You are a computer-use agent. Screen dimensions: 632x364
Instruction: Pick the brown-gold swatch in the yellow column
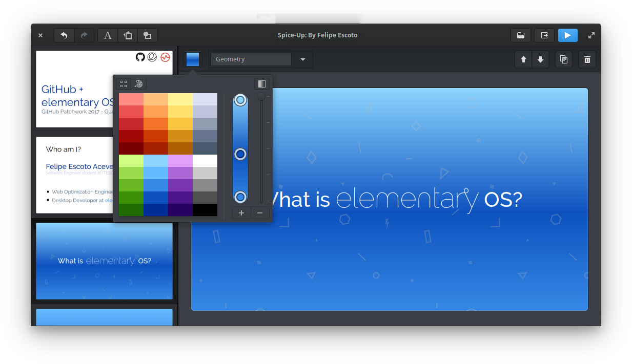[x=180, y=148]
